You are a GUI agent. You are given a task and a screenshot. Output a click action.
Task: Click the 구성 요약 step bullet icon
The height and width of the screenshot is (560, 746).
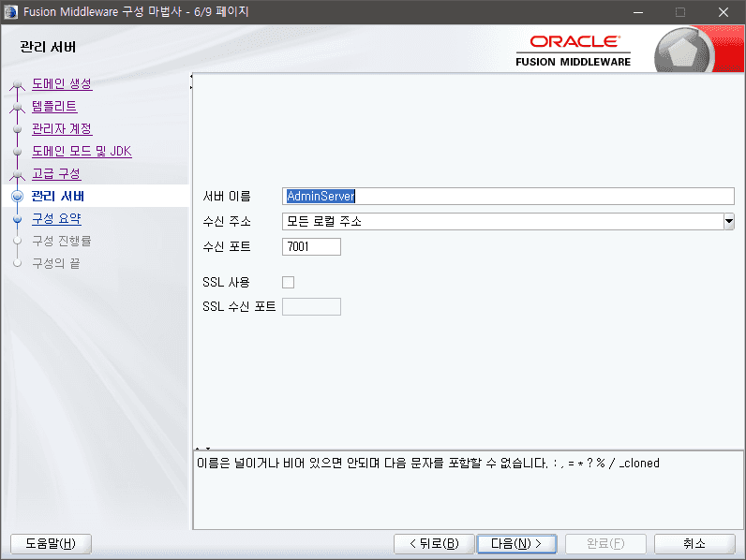pos(18,219)
